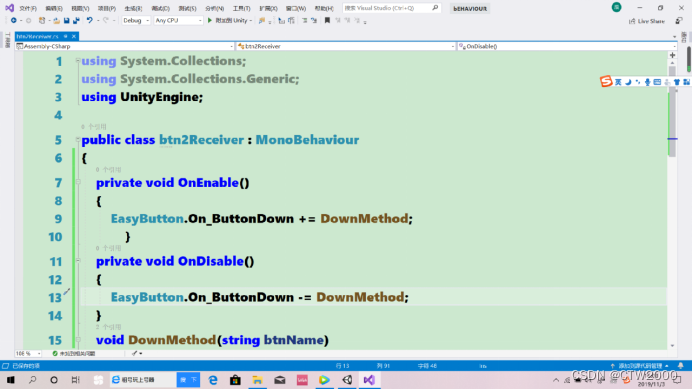Click btnName parameter on line 15
693x390 pixels.
[294, 340]
